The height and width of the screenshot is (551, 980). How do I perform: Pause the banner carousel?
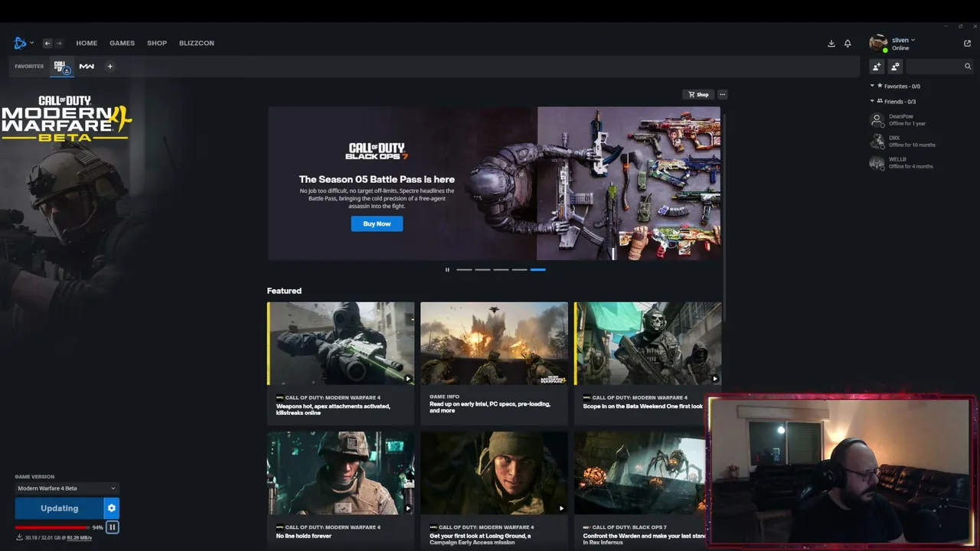click(x=447, y=269)
